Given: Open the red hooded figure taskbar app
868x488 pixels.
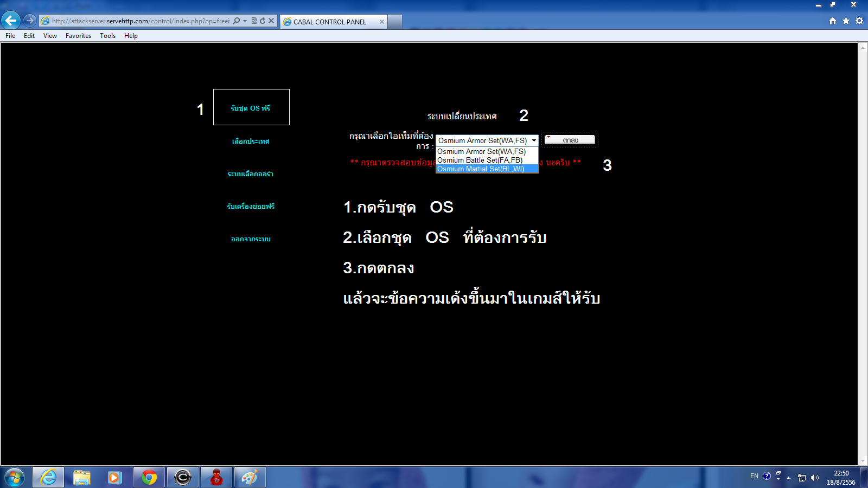Looking at the screenshot, I should pos(216,478).
